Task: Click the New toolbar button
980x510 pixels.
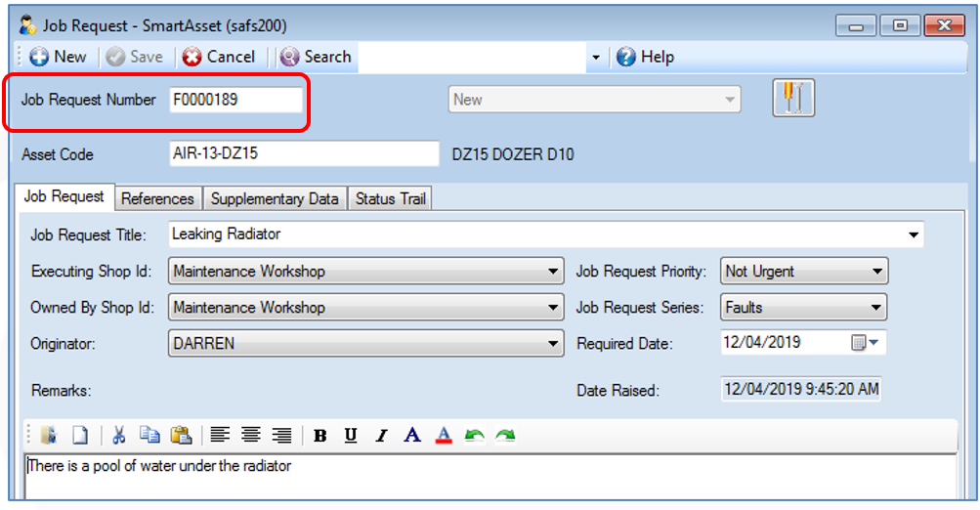Action: [58, 57]
